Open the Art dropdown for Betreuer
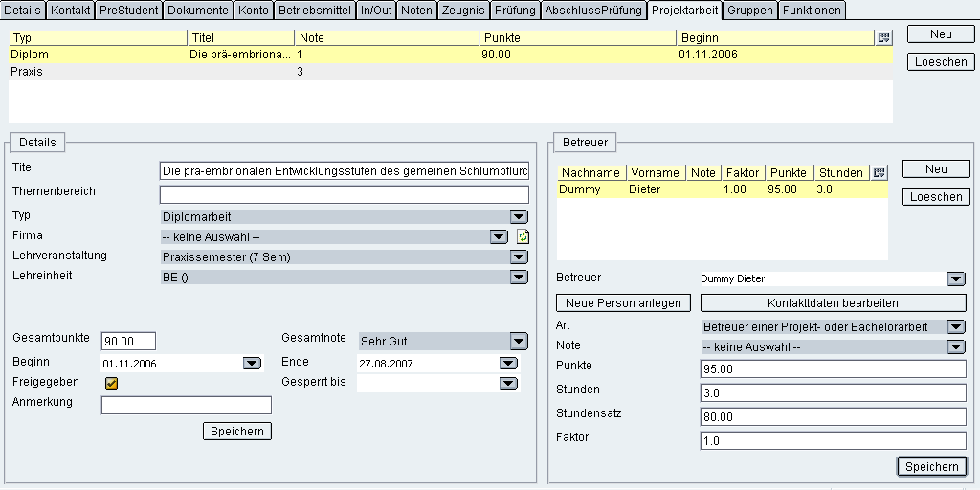The width and height of the screenshot is (980, 490). tap(955, 326)
